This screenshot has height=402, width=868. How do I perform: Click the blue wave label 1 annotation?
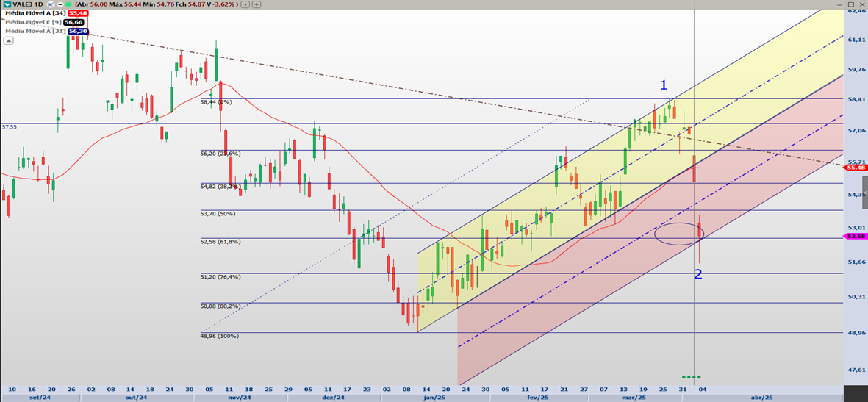tap(664, 85)
